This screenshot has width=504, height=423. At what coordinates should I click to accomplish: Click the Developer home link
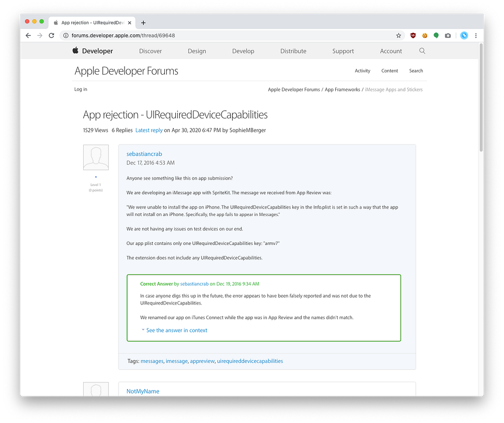point(97,51)
